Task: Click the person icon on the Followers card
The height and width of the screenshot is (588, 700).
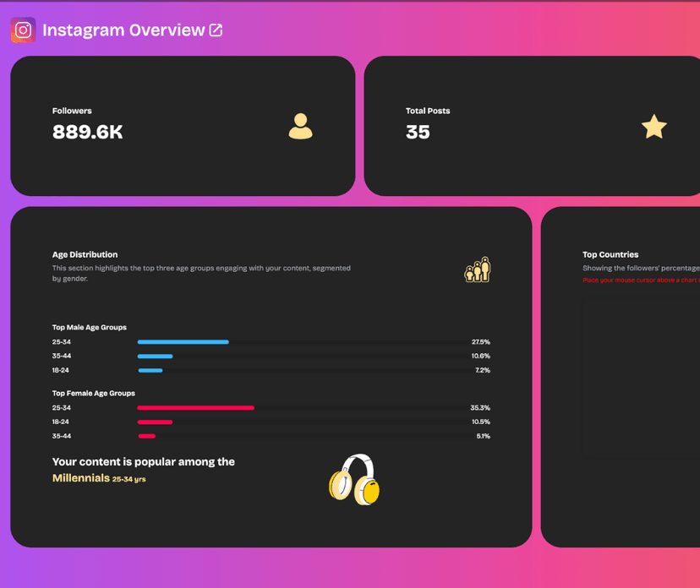Action: click(x=300, y=127)
